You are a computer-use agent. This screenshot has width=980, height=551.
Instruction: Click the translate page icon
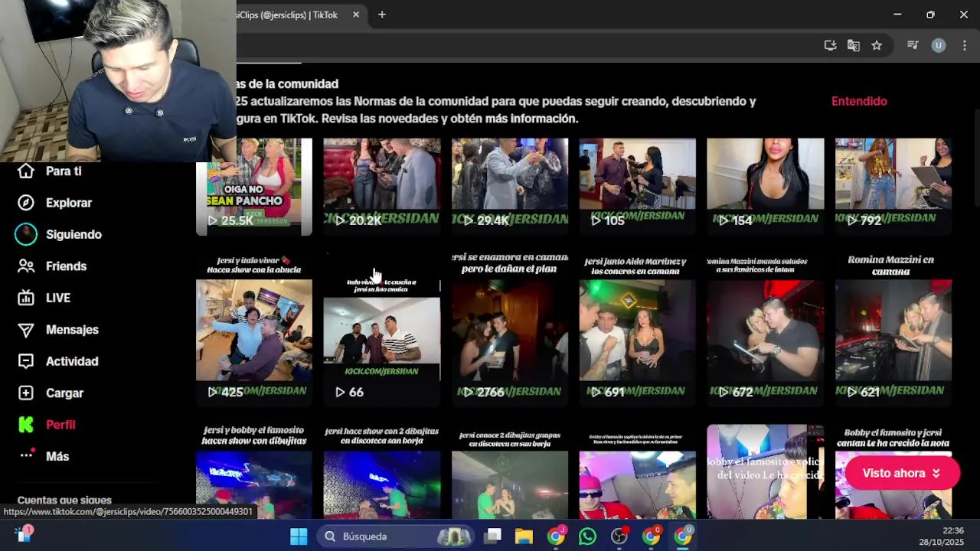pos(854,45)
